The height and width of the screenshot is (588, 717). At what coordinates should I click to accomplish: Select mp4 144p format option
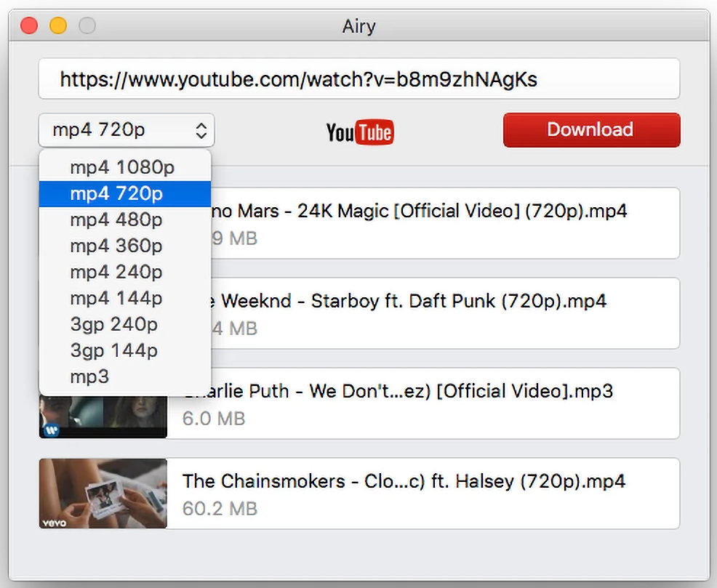125,298
